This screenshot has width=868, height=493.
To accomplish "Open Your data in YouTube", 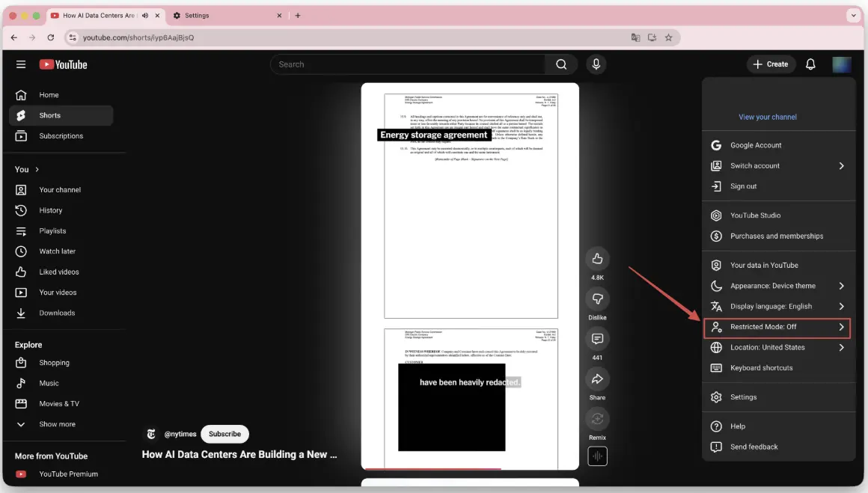I will coord(779,265).
